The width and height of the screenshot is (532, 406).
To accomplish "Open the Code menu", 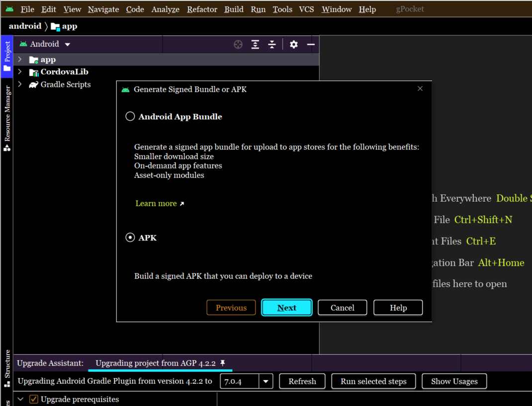I will coord(135,9).
